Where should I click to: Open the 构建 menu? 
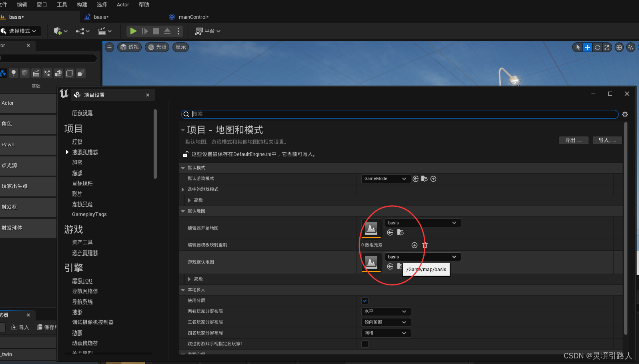pos(82,5)
